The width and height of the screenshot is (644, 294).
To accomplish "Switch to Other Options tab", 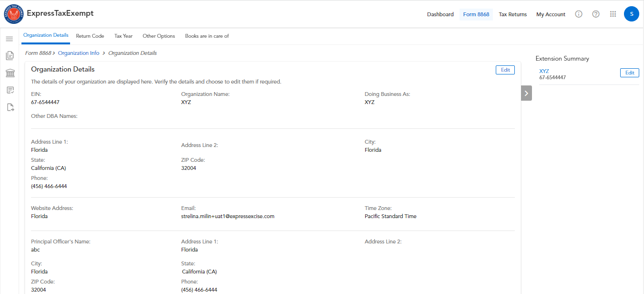I will tap(159, 36).
